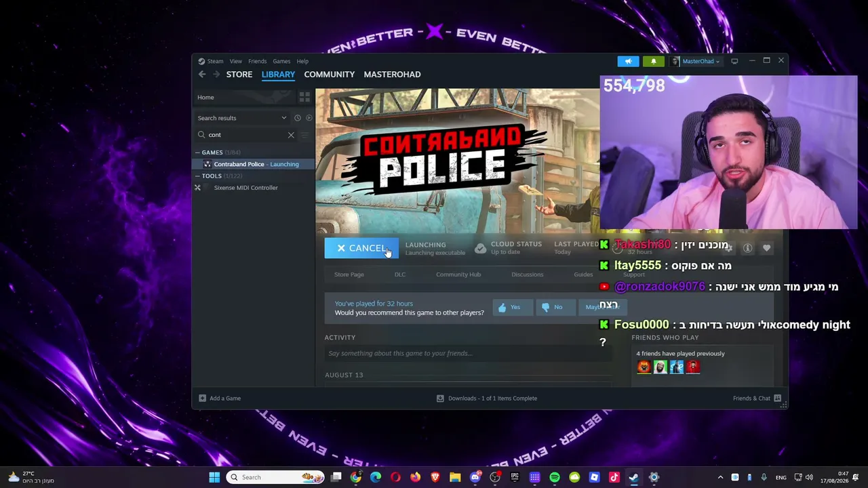Show hidden system tray icons
This screenshot has height=488, width=868.
tap(720, 477)
